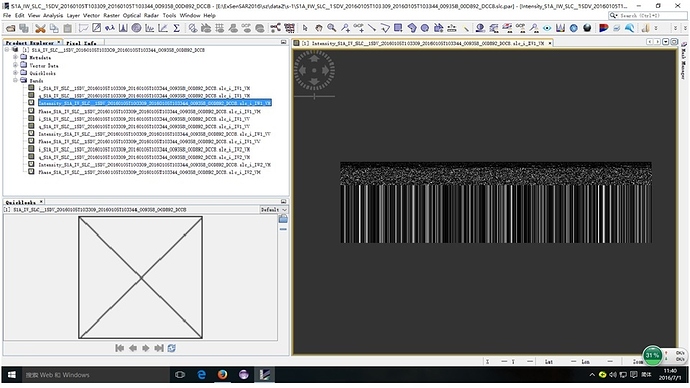Select the Draw Polyline tool
This screenshot has width=690, height=388.
(385, 28)
